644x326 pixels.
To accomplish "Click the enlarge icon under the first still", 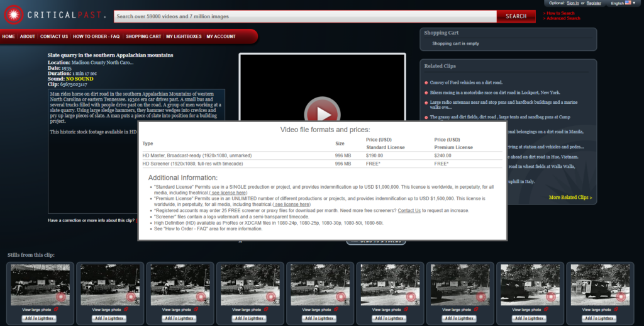I will pyautogui.click(x=56, y=310).
